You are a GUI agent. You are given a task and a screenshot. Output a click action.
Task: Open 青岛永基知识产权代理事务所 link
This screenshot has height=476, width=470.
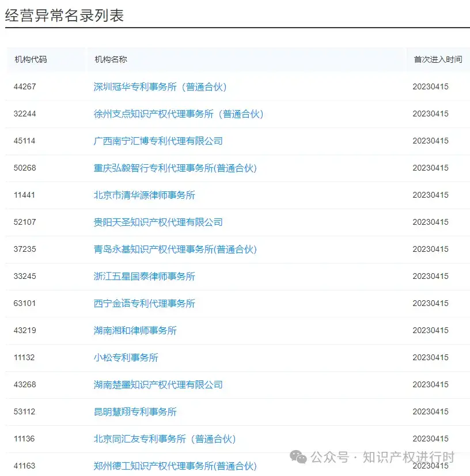coord(175,249)
